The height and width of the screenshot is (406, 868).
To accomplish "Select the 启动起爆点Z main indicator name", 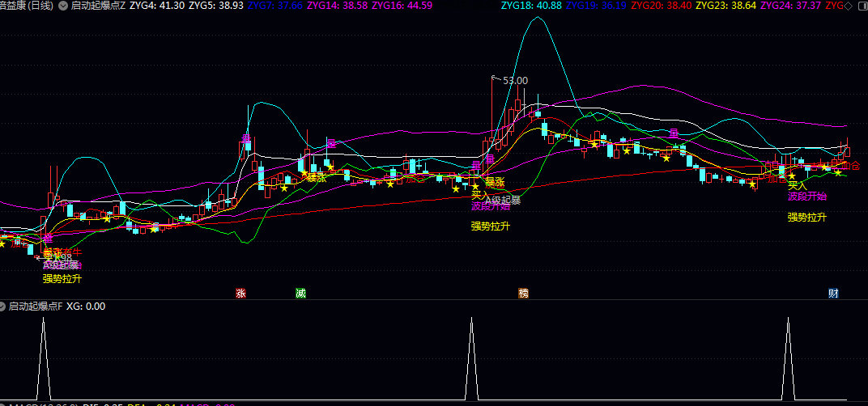I will point(98,6).
